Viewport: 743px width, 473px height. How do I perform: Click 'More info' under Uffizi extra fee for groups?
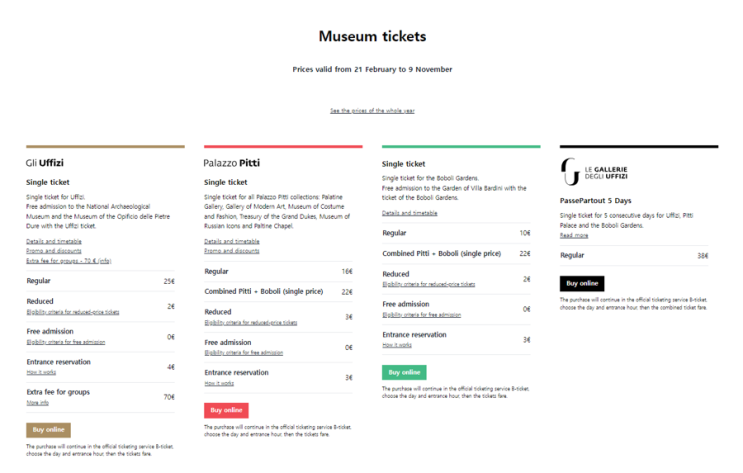click(37, 403)
